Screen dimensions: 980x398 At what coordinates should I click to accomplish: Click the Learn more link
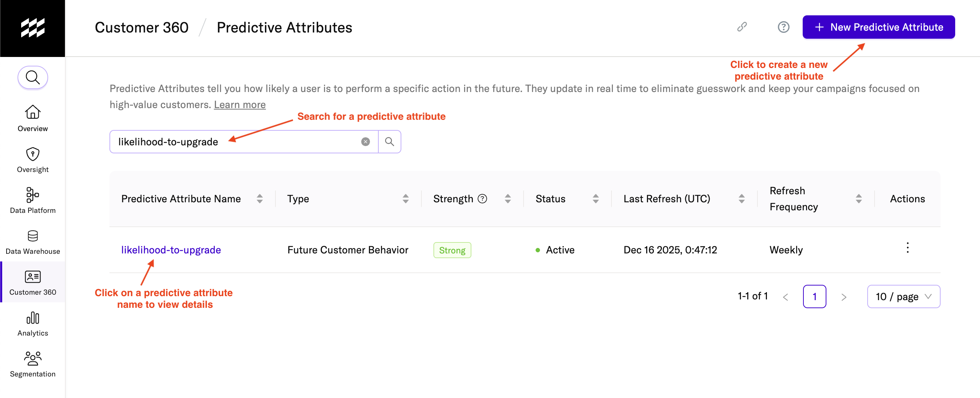pos(239,105)
